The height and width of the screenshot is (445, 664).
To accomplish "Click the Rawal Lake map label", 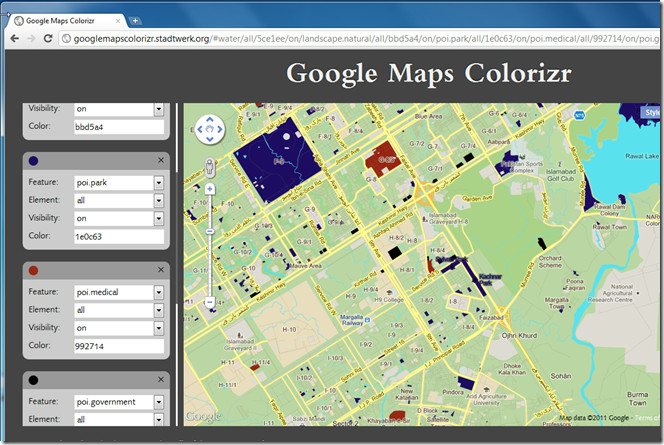I will tap(642, 156).
